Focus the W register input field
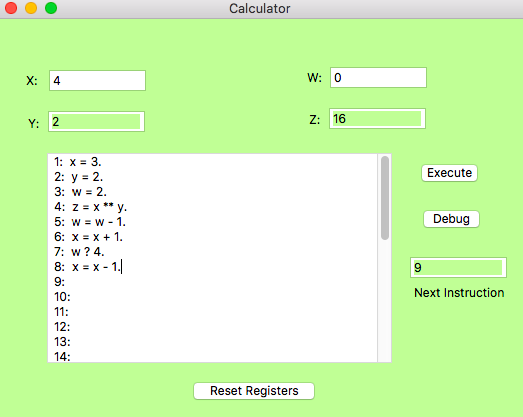This screenshot has height=417, width=523. [x=378, y=78]
